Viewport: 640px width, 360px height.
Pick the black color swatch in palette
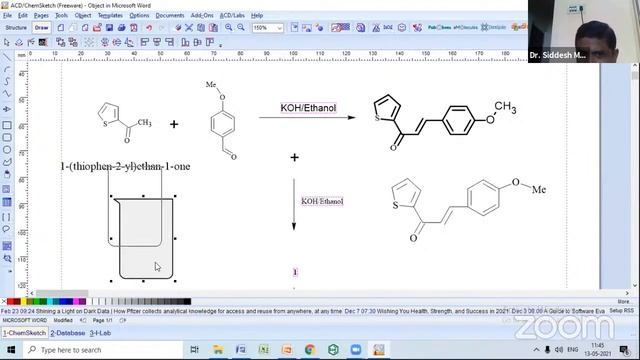click(187, 302)
